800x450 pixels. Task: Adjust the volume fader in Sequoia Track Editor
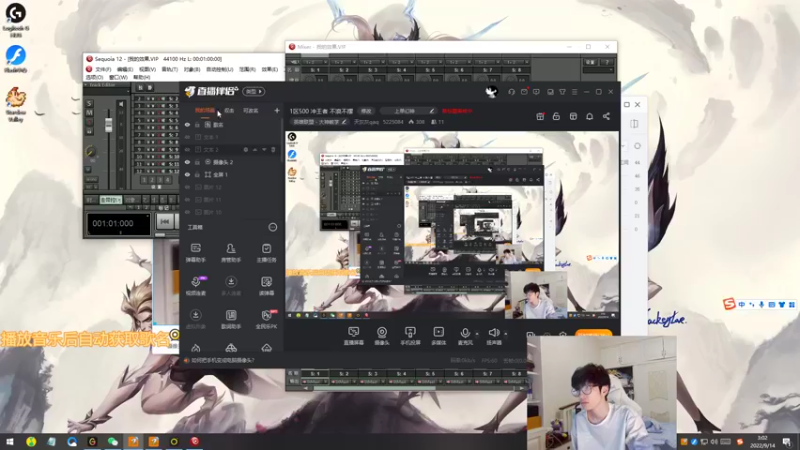point(108,124)
